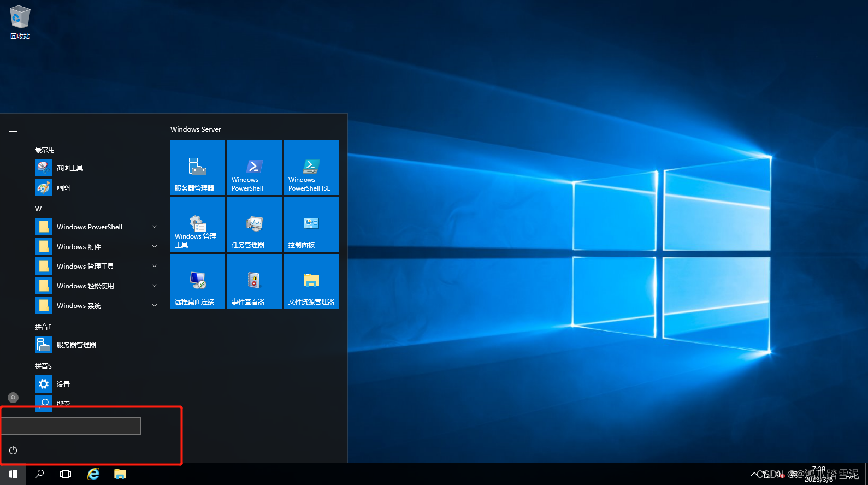This screenshot has width=868, height=485.
Task: Click the Start button on taskbar
Action: coord(13,474)
